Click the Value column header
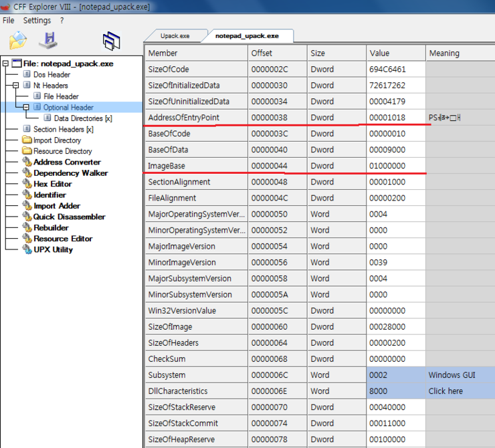The image size is (495, 448). coord(396,53)
